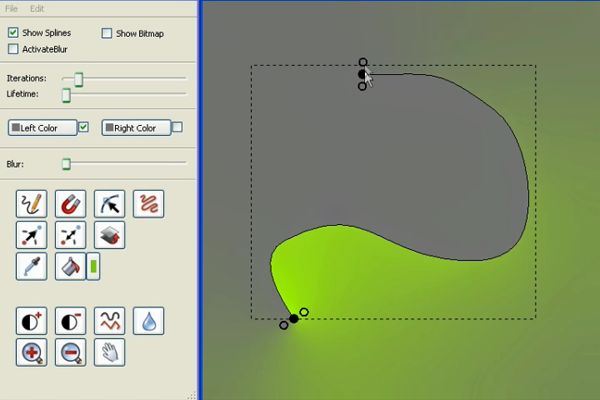Click the top filled curve anchor point
The height and width of the screenshot is (400, 600).
[x=362, y=74]
